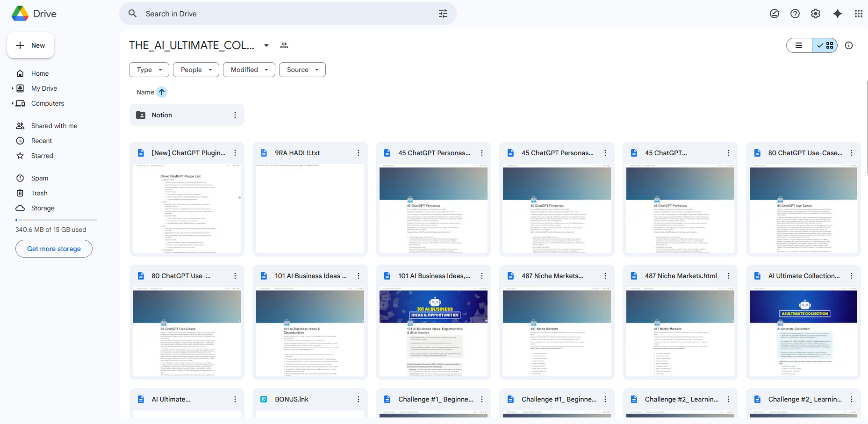Open more actions for BONUS.lnk
This screenshot has width=868, height=424.
[359, 399]
